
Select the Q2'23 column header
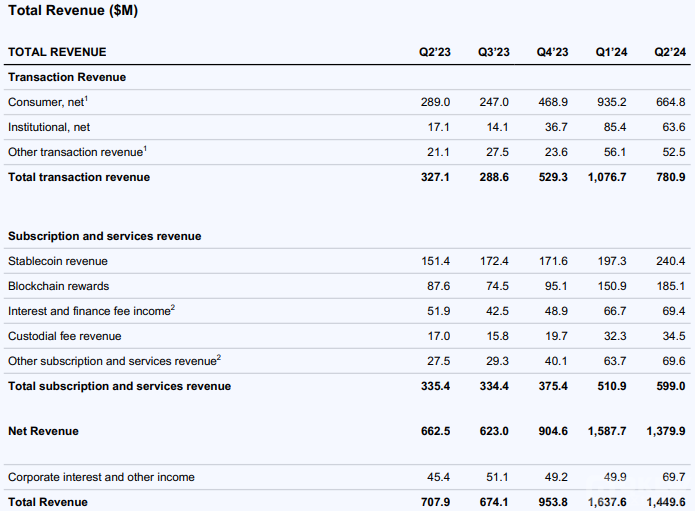click(x=434, y=52)
